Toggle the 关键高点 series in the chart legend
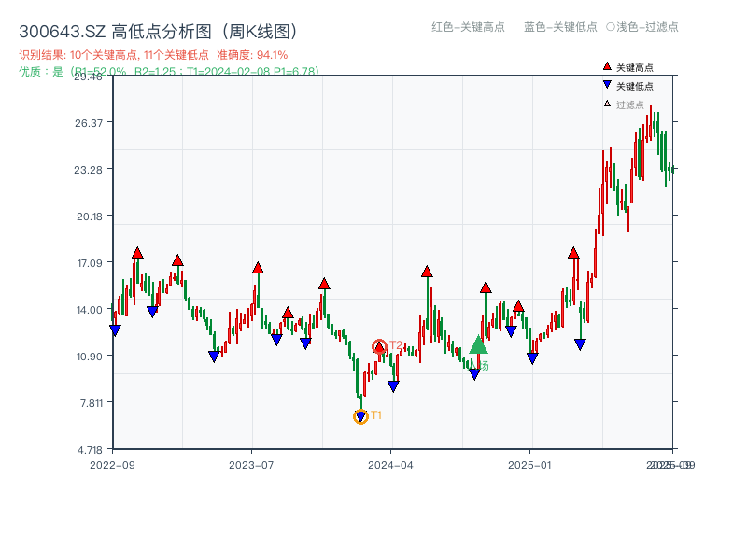This screenshot has width=747, height=560. tap(627, 67)
